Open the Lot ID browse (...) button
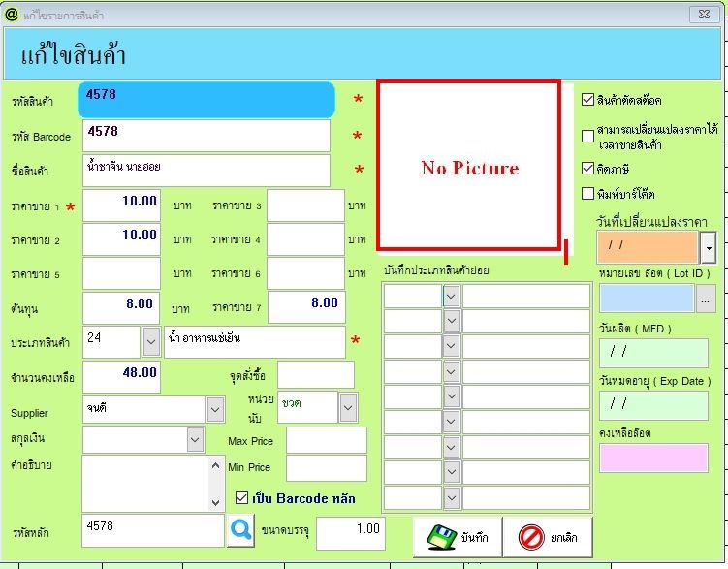This screenshot has height=569, width=728. coord(707,300)
